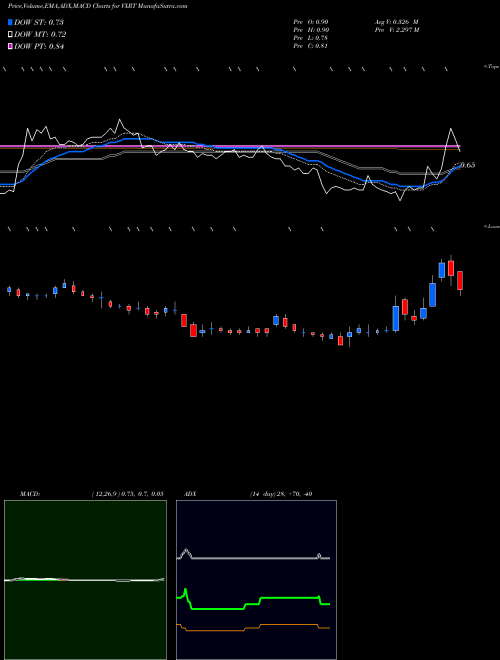500x660 pixels.
Task: Click the 'Pre V: 2.297 M' volume text
Action: pyautogui.click(x=397, y=30)
